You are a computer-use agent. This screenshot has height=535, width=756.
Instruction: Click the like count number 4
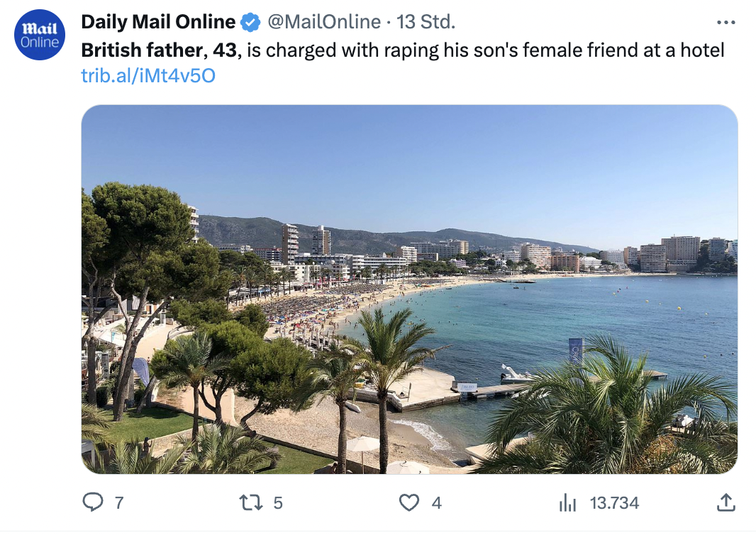tap(437, 503)
